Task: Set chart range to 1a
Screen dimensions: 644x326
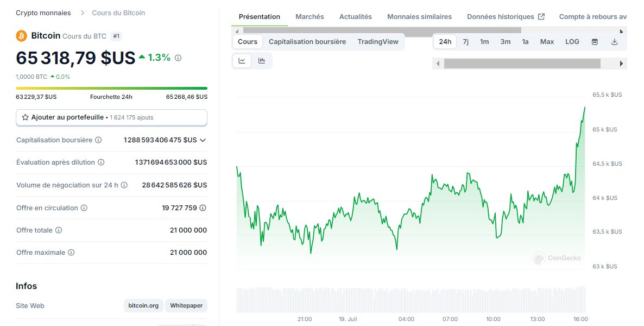Action: pyautogui.click(x=525, y=41)
